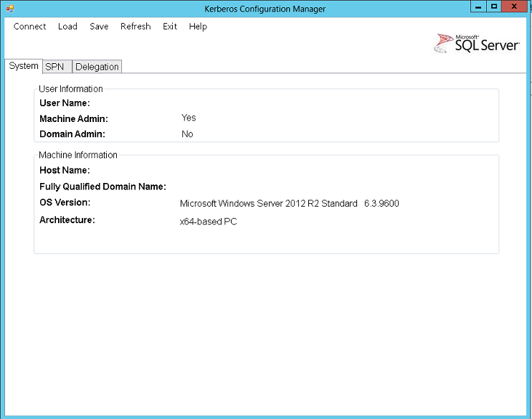Click the Machine Admin value 'Yes'
The image size is (532, 419).
pos(189,118)
